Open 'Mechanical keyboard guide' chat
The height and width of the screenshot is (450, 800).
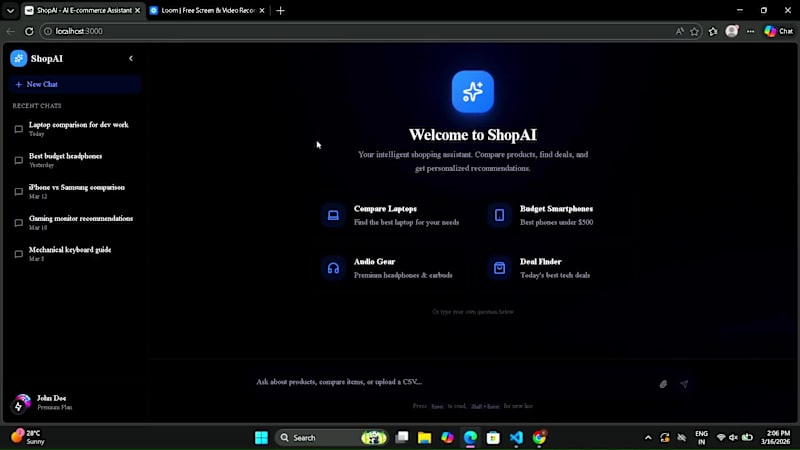coord(74,254)
